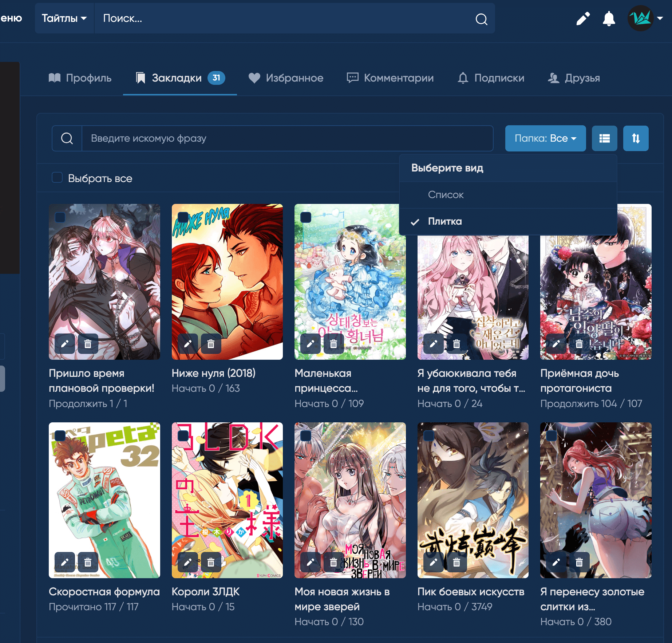Edit bookmark Пик боевых искусств

434,562
